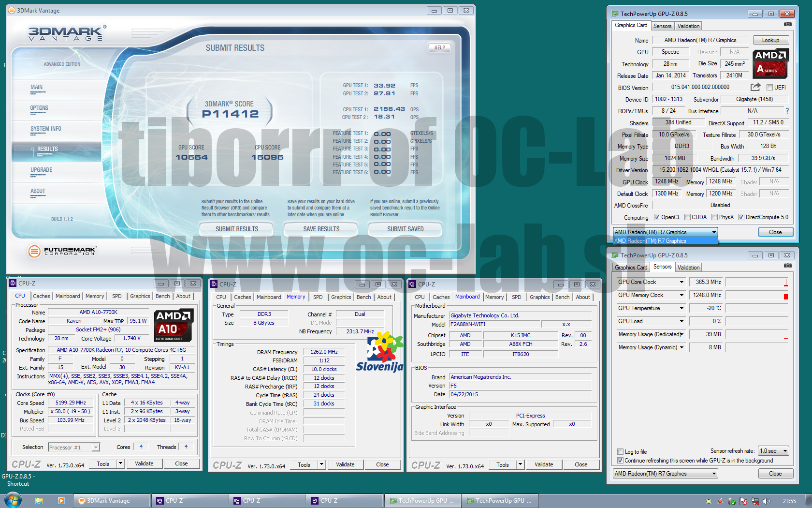Click the GPU-Z Name field AMD Radeon R7
This screenshot has width=812, height=508.
click(x=700, y=40)
